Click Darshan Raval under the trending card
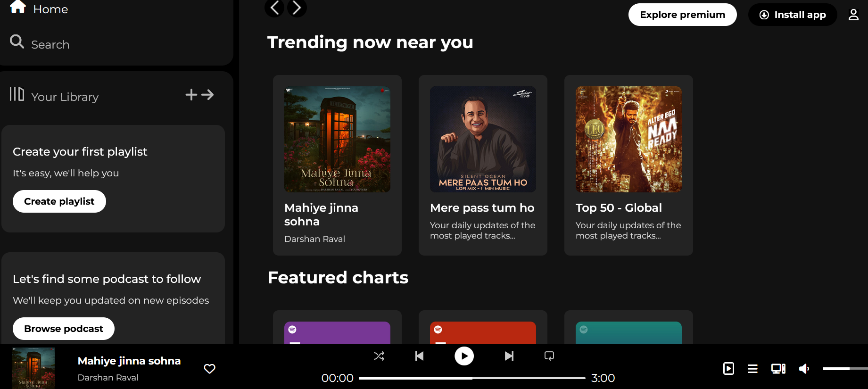This screenshot has width=868, height=389. click(315, 239)
